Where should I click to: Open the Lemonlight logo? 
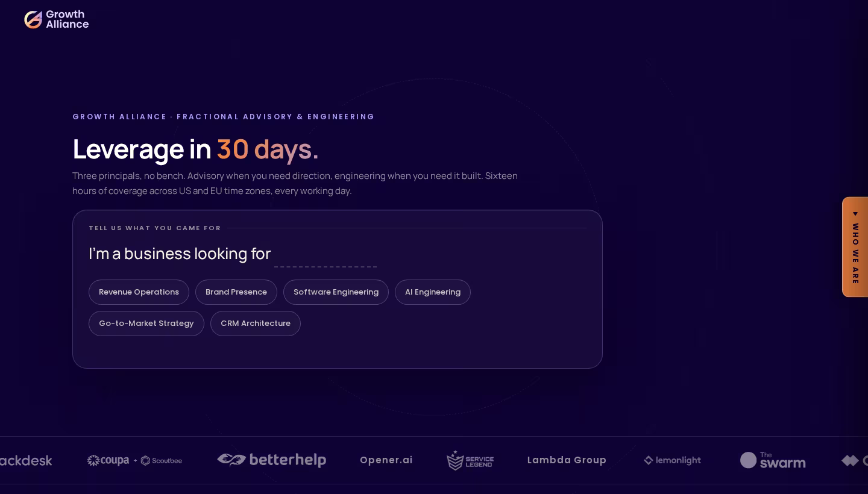[672, 460]
